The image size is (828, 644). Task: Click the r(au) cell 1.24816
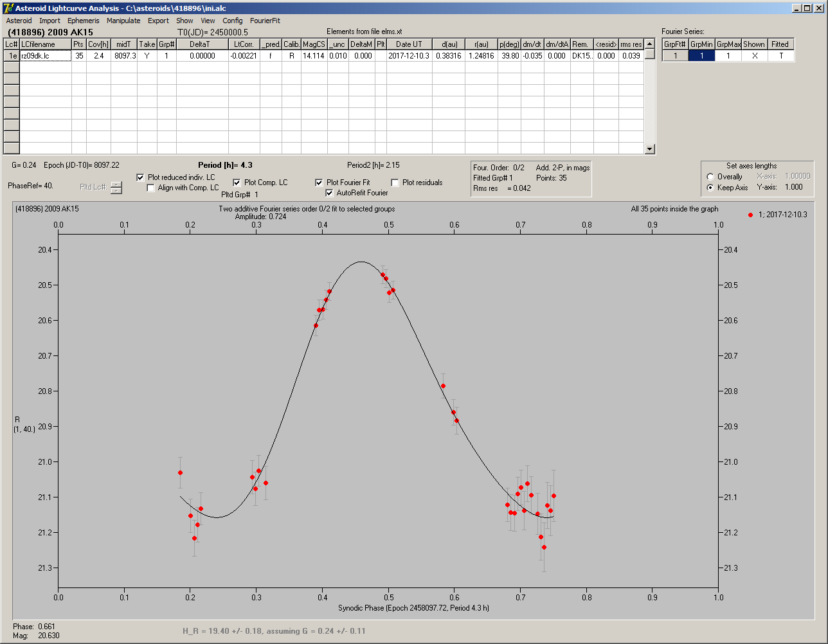pyautogui.click(x=482, y=56)
